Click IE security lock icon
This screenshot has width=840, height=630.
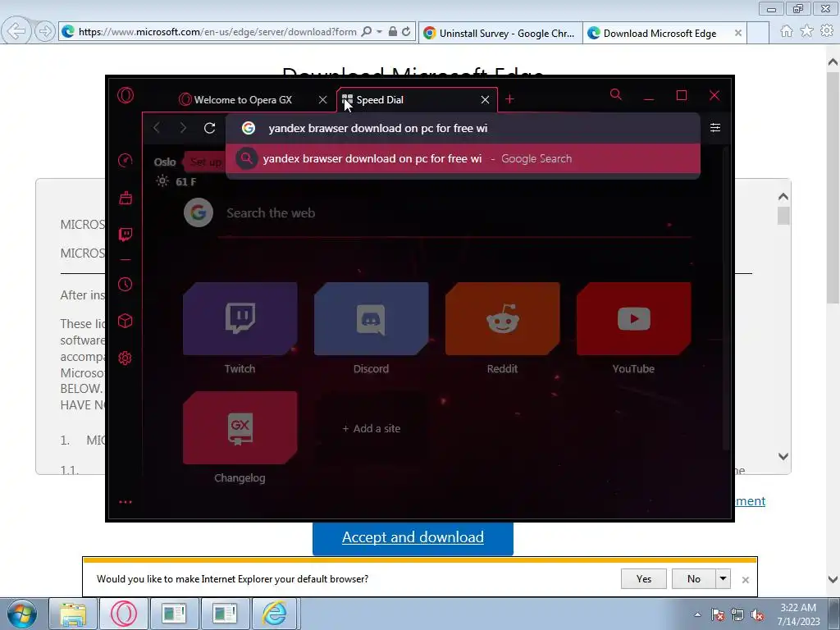(x=393, y=32)
